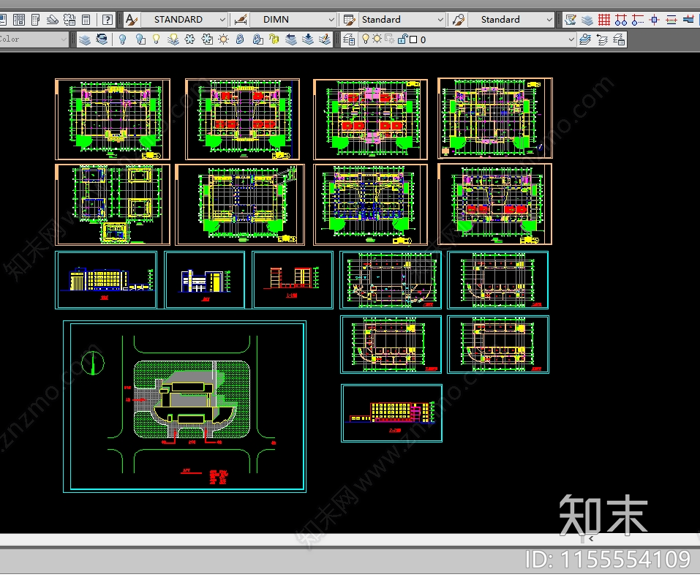Select the site plan drawing sheet
The height and width of the screenshot is (588, 700).
coord(185,407)
